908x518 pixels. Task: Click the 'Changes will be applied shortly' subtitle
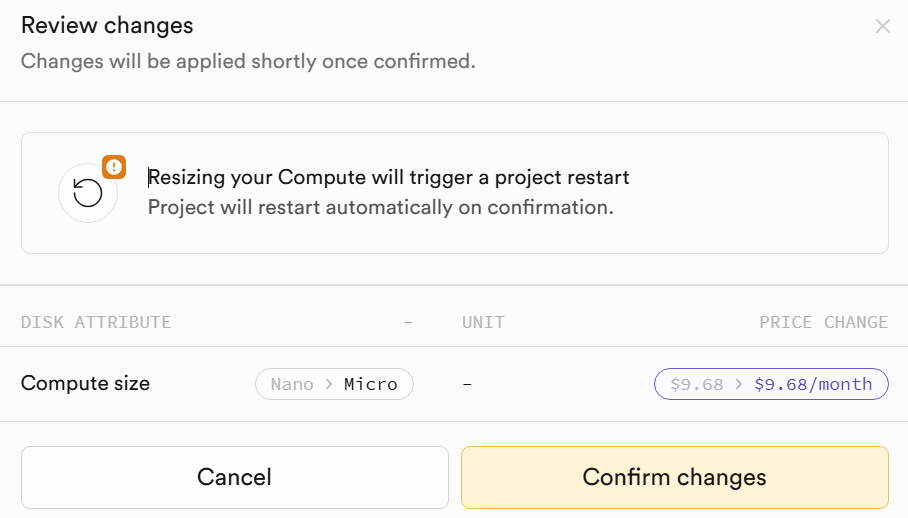248,61
